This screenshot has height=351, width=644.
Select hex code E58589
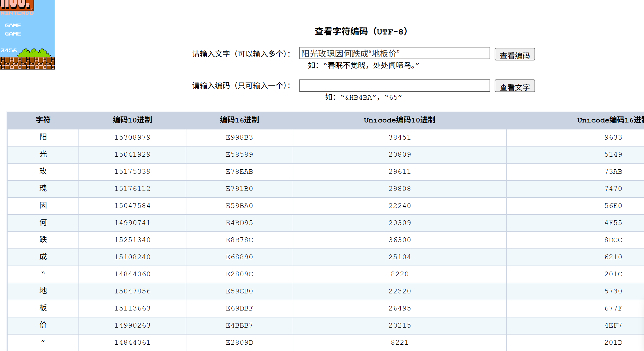[x=239, y=154]
